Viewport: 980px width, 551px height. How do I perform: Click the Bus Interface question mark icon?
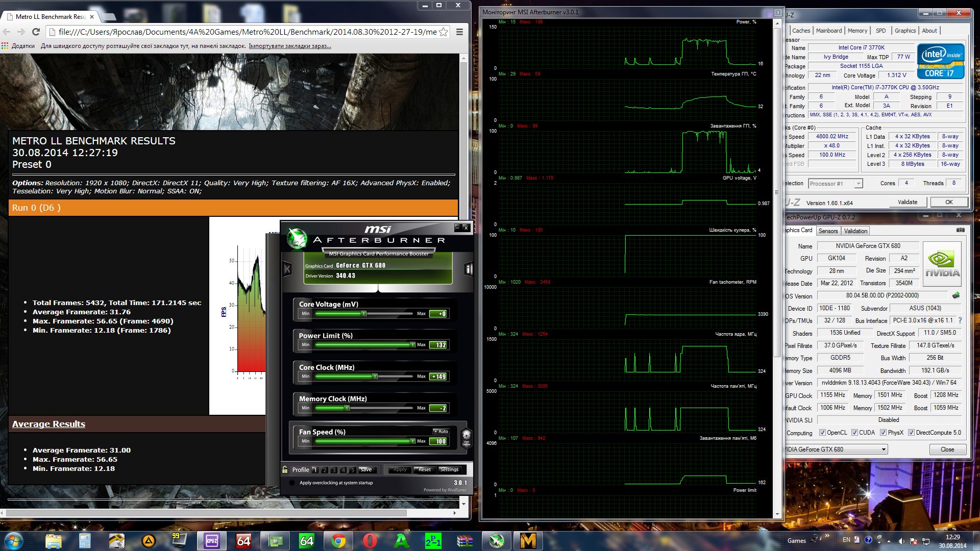point(960,320)
